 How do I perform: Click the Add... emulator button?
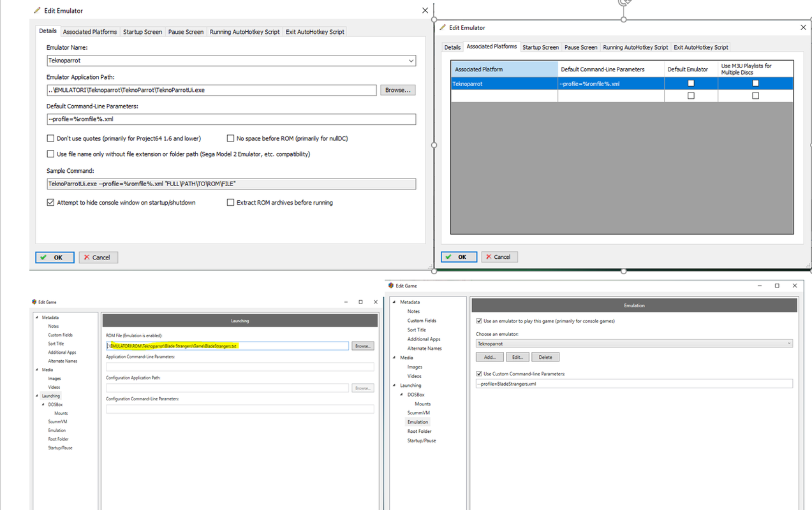489,357
